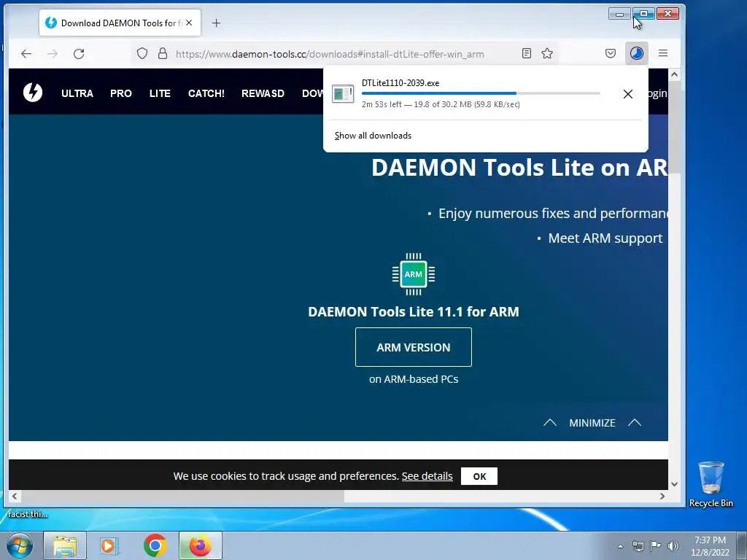This screenshot has height=560, width=747.
Task: Click page scroll down arrow
Action: pyautogui.click(x=674, y=484)
